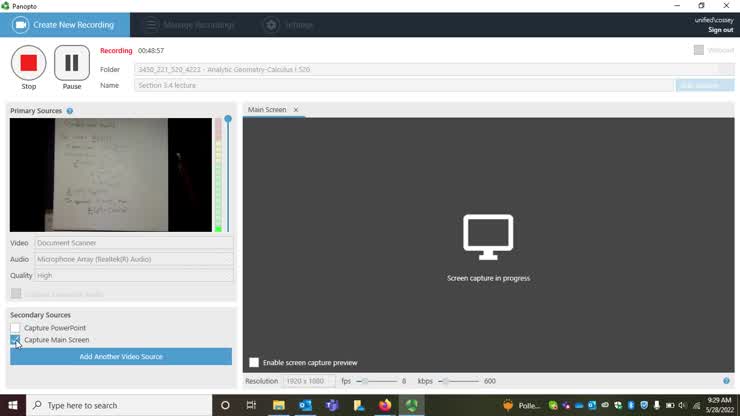Screen dimensions: 740x416
Task: Open Task View
Action: (x=251, y=405)
